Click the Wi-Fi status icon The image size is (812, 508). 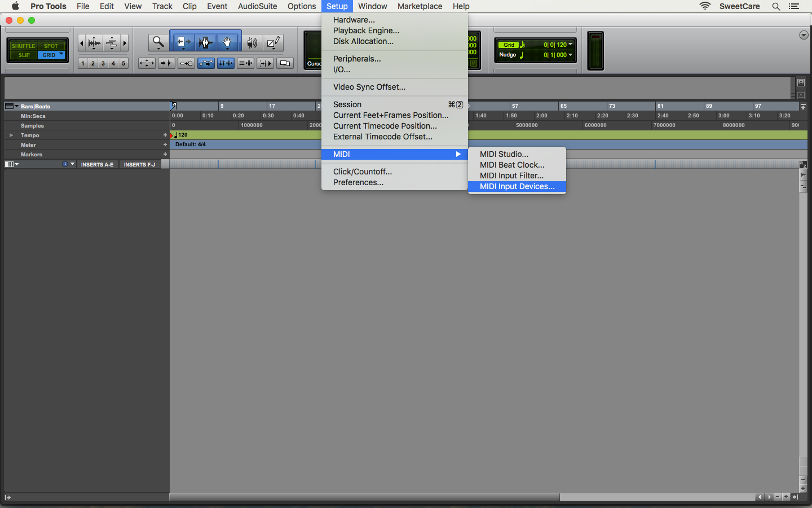tap(705, 6)
